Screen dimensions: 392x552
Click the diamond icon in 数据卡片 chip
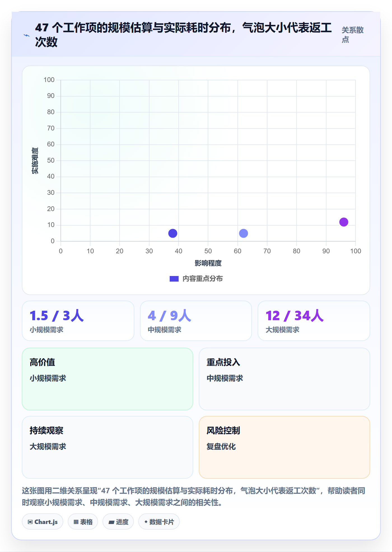click(146, 522)
